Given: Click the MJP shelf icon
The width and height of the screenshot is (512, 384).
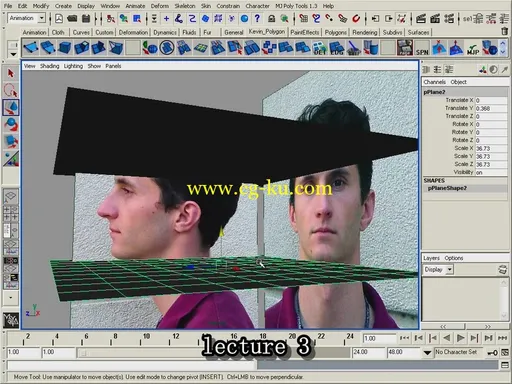Looking at the screenshot, I should coord(473,48).
